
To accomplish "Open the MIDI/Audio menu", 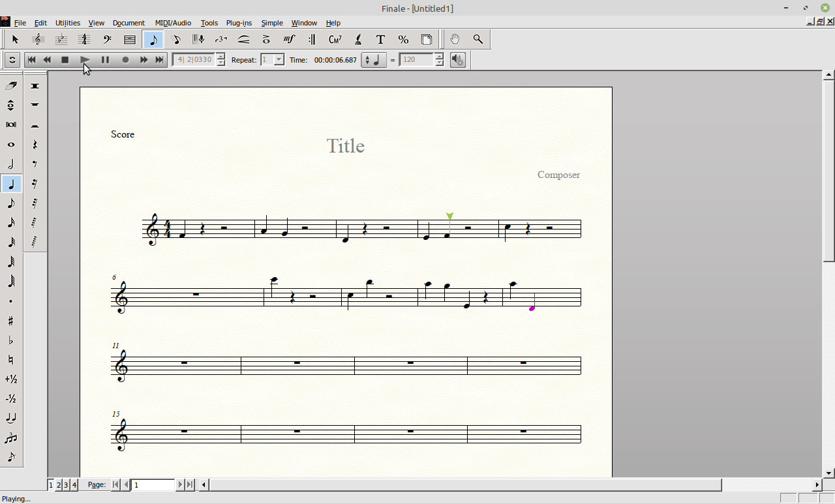I will point(173,23).
